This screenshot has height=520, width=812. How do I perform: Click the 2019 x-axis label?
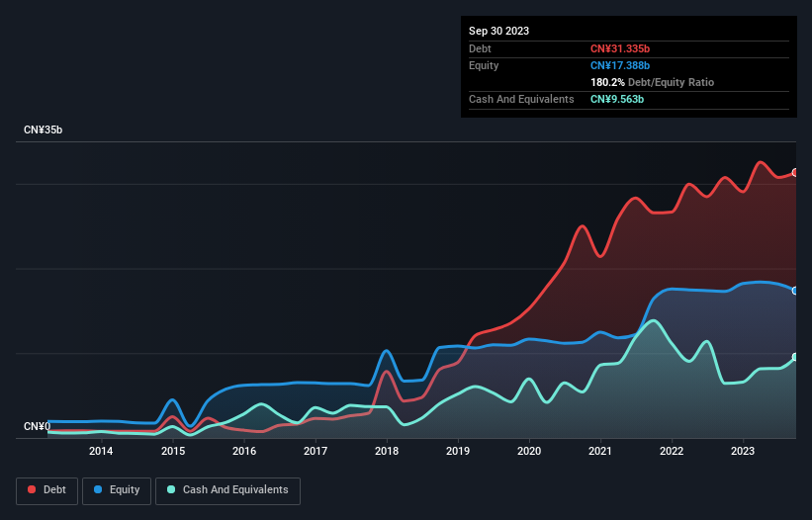[458, 451]
